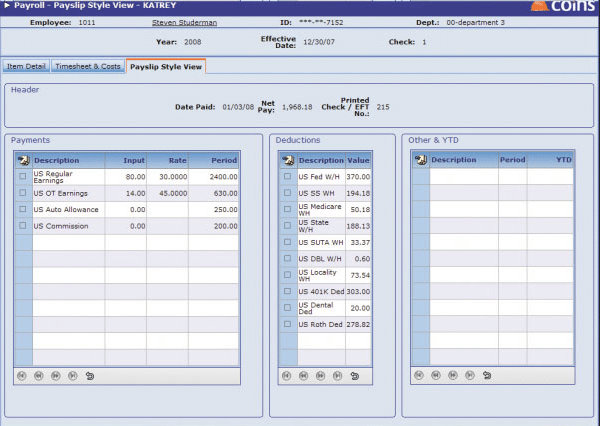Refresh the Payments table

click(90, 376)
